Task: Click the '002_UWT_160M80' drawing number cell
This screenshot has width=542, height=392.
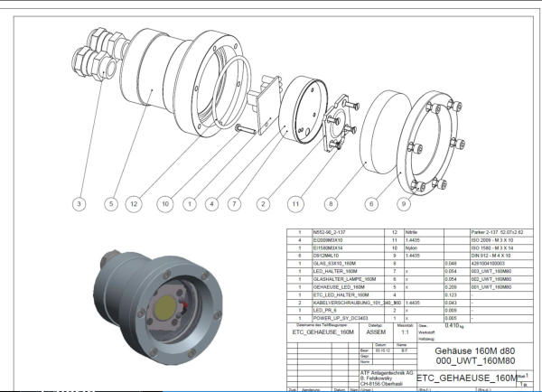Action: click(x=501, y=279)
